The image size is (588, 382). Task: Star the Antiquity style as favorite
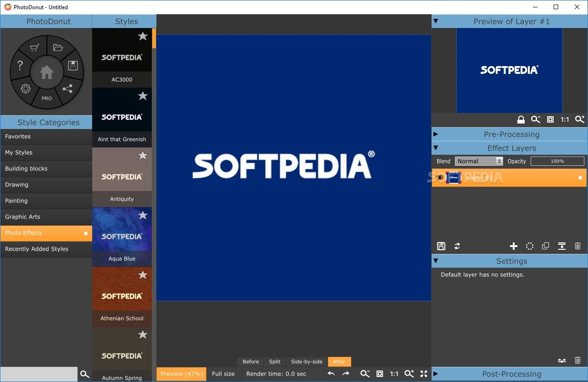(143, 156)
